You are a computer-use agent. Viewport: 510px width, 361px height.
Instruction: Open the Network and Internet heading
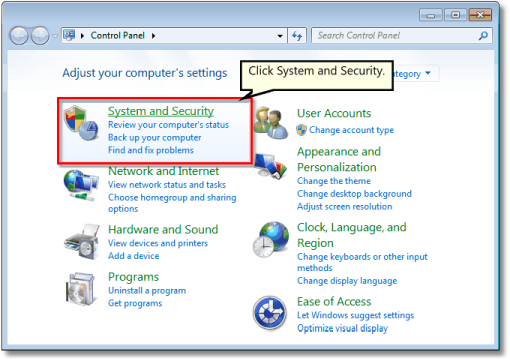pyautogui.click(x=163, y=171)
